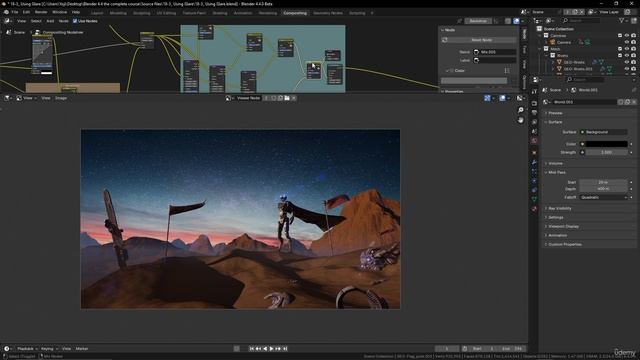The image size is (640, 360).
Task: Open the Particles properties tab
Action: [x=534, y=172]
